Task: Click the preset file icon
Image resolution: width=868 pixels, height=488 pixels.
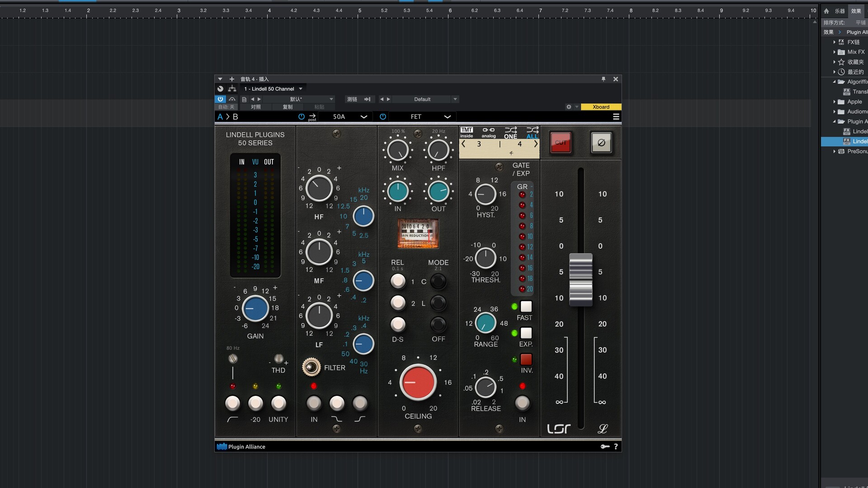Action: [244, 99]
